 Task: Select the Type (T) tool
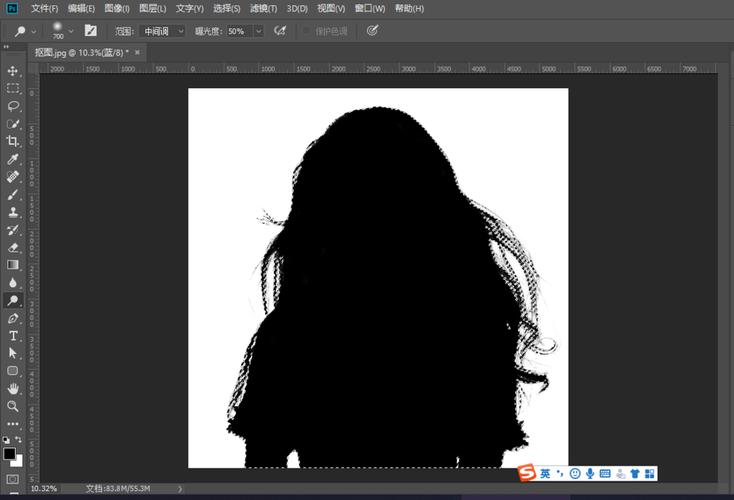tap(13, 336)
